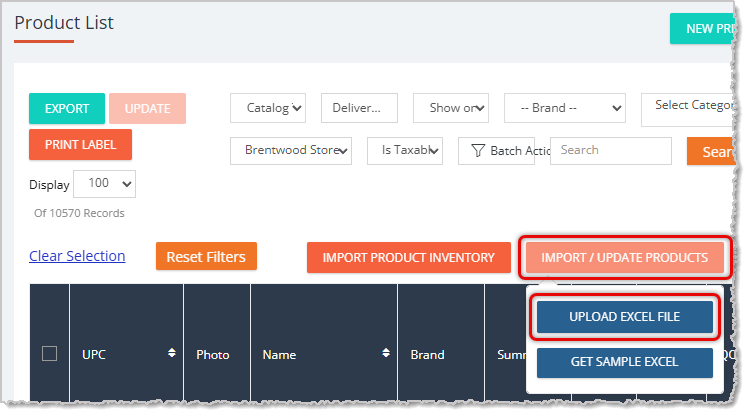The image size is (749, 417).
Task: Sort by Name column arrows
Action: tap(386, 353)
